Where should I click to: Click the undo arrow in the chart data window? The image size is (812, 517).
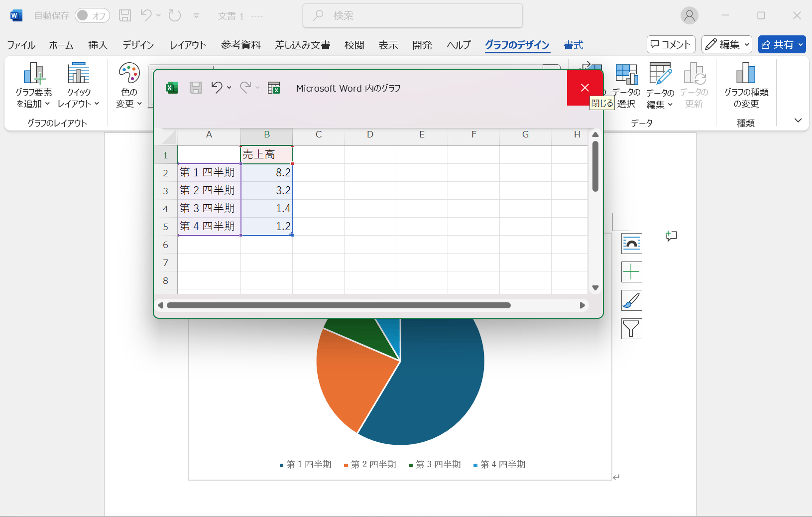click(217, 88)
